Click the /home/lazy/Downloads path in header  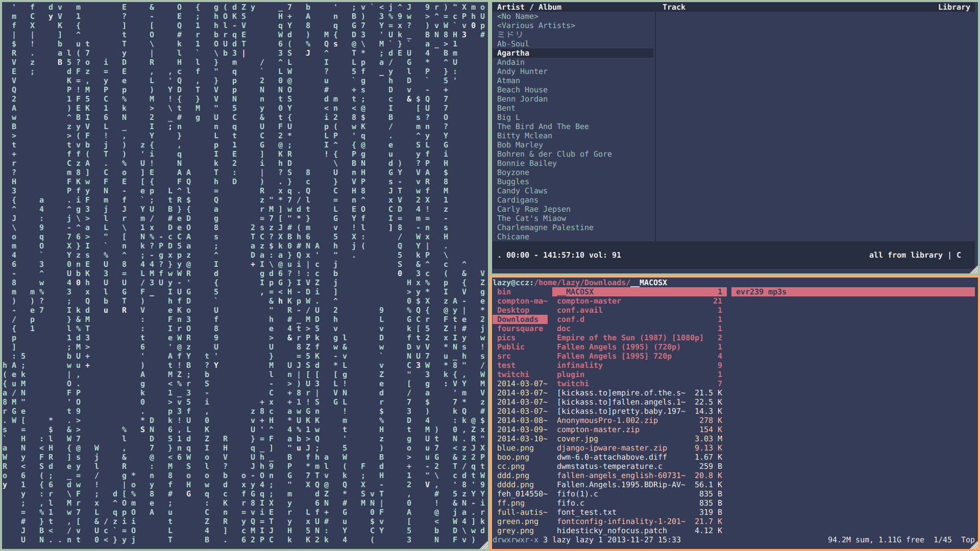pyautogui.click(x=581, y=283)
